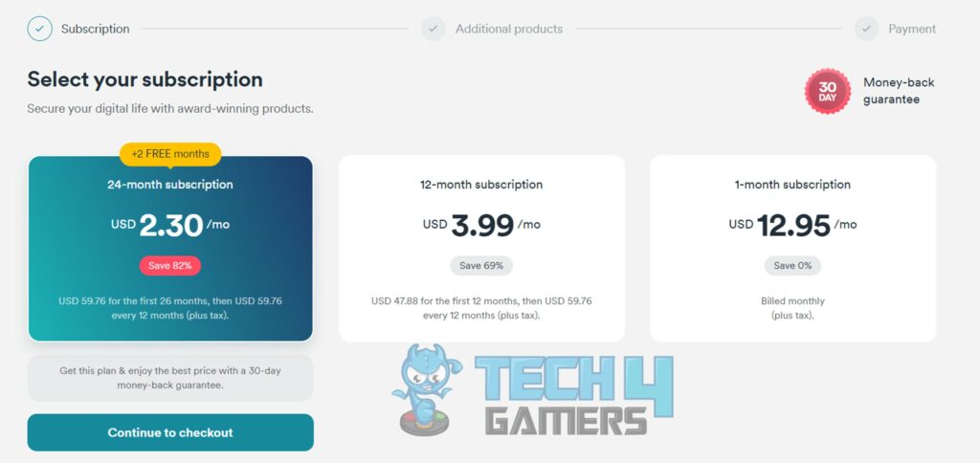This screenshot has width=980, height=463.
Task: Click the Subscription step checkmark icon
Action: click(39, 29)
